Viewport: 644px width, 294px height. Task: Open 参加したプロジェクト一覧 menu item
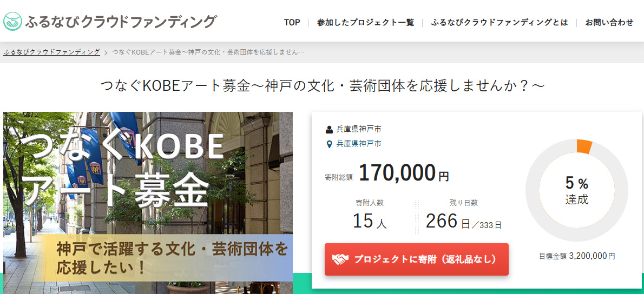[365, 23]
